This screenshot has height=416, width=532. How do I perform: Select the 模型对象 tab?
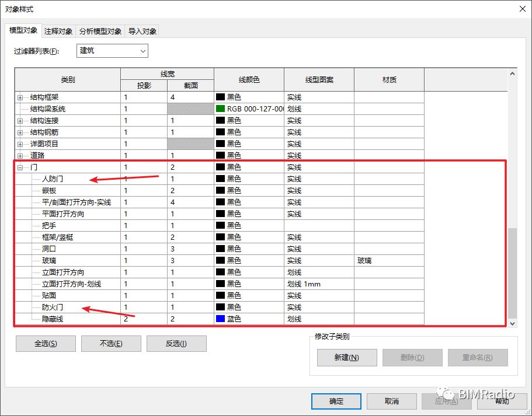[x=23, y=30]
